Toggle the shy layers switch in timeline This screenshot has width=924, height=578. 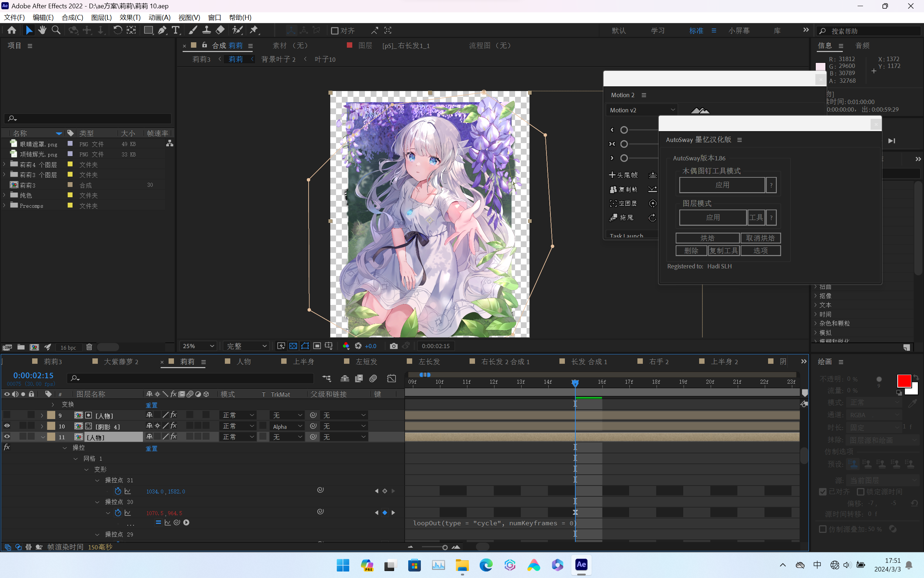tap(345, 379)
